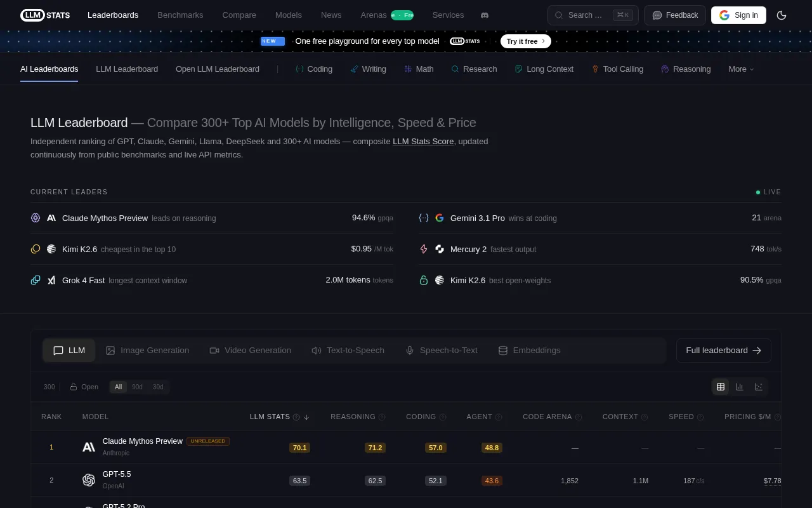The height and width of the screenshot is (508, 812).
Task: Click info icon beside CONTEXT column
Action: point(645,417)
